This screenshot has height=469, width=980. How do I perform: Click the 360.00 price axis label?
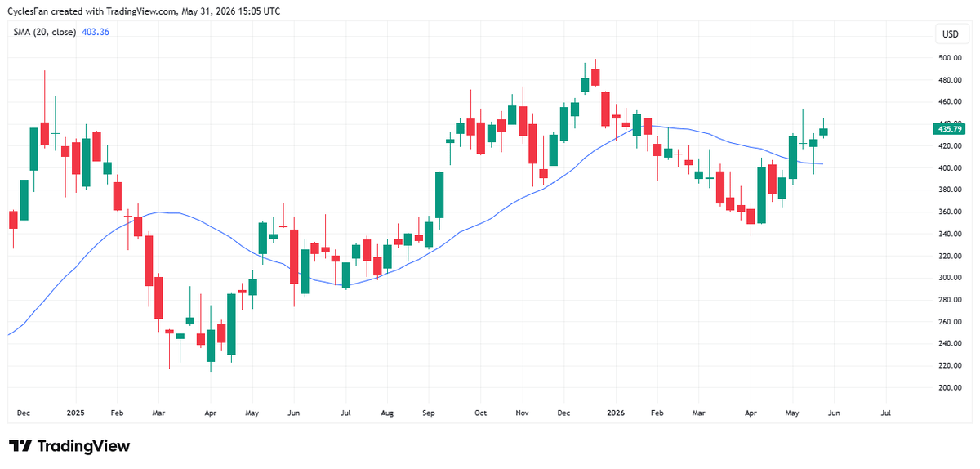(950, 212)
